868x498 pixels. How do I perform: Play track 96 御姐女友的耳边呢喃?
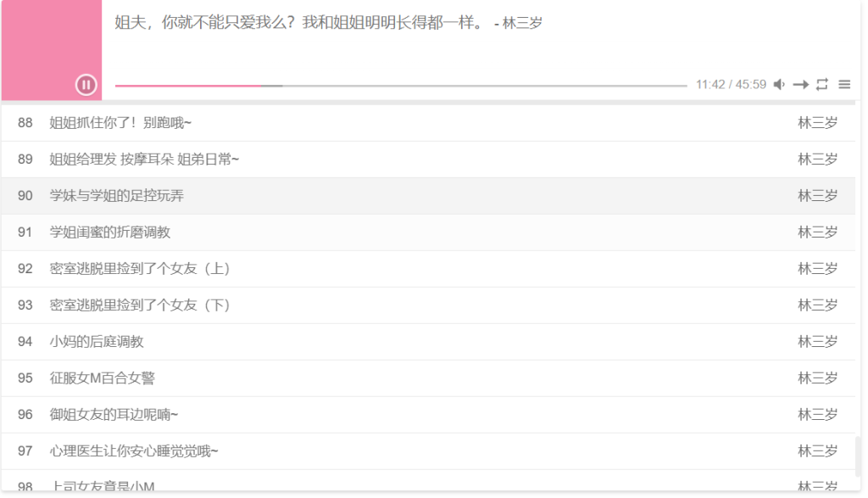tap(428, 416)
